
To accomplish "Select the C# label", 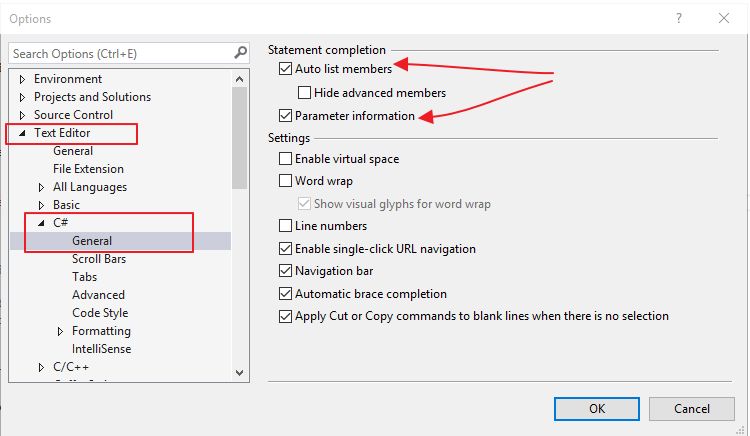I will click(61, 223).
